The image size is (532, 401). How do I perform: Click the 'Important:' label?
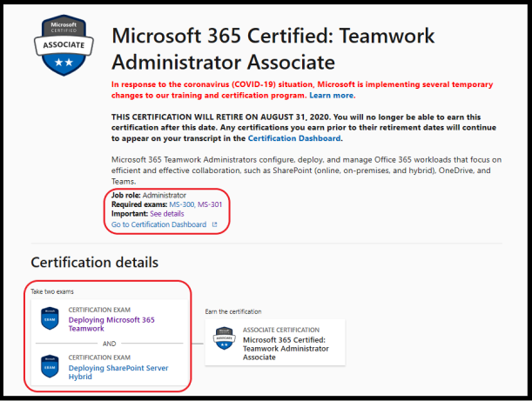coord(130,214)
